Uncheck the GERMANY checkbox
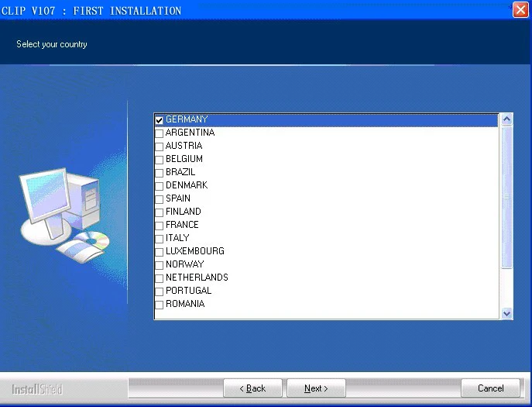 159,120
